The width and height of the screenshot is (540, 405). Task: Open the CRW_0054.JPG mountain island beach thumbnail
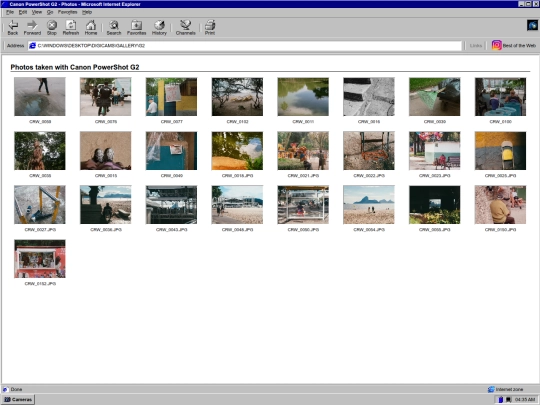369,205
